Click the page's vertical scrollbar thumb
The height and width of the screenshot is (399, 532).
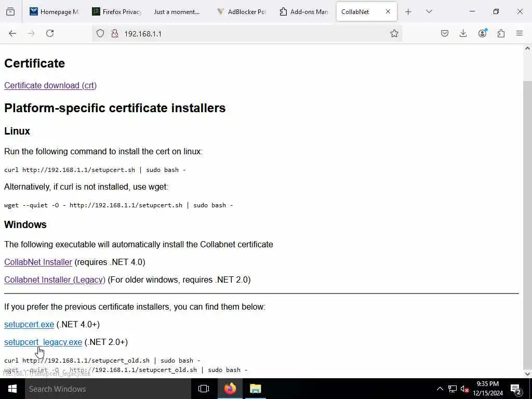tap(527, 224)
